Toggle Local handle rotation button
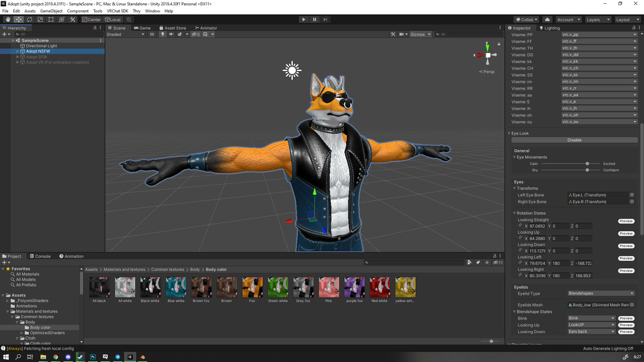 tap(113, 19)
